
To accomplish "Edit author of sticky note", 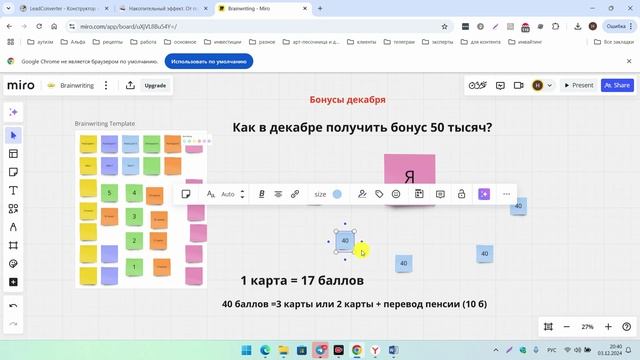I will (x=362, y=194).
